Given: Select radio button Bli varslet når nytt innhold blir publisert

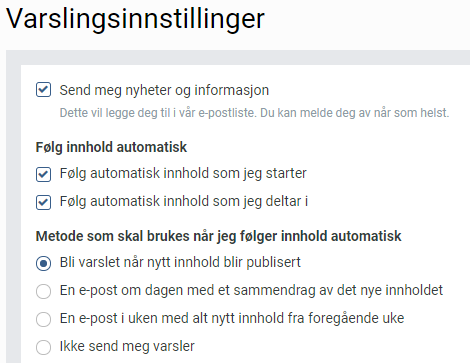Looking at the screenshot, I should tap(43, 263).
